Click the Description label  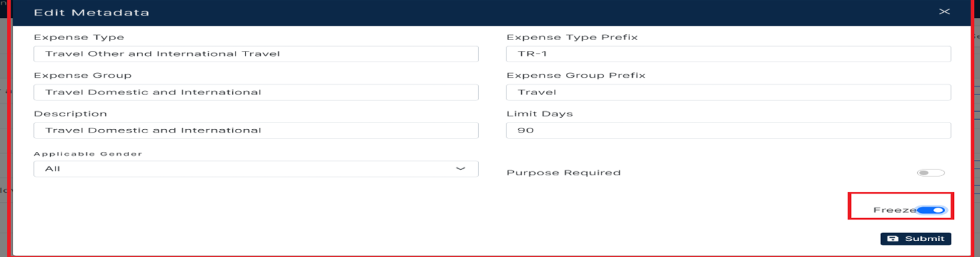coord(70,114)
